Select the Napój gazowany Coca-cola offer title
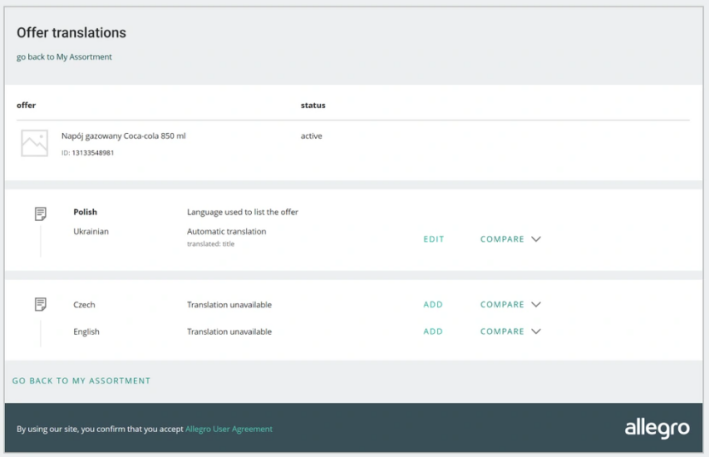This screenshot has width=709, height=457. [124, 136]
